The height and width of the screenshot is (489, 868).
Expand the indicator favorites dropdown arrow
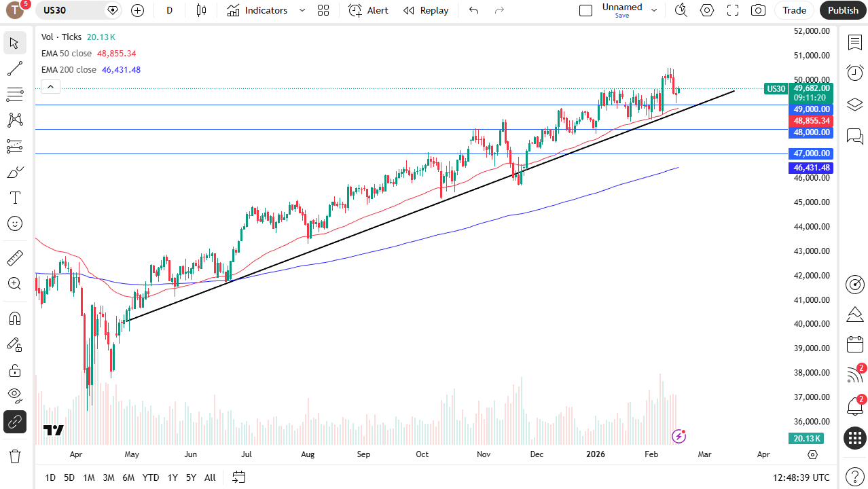tap(302, 10)
